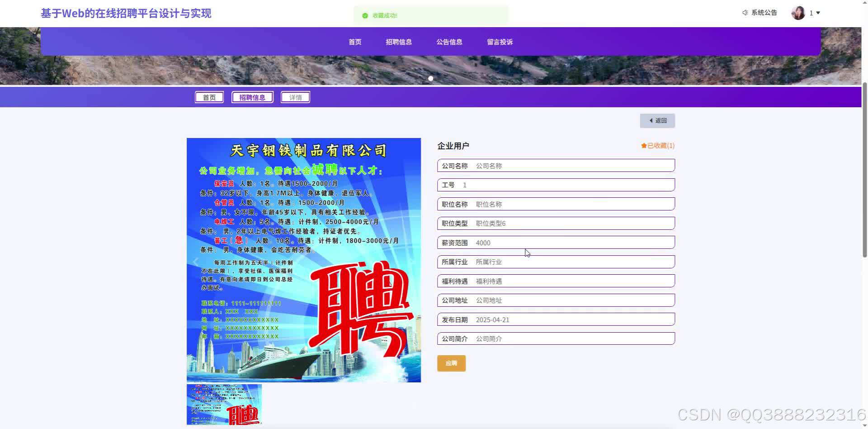
Task: Click the 薪资范围 salary input field
Action: (x=555, y=242)
